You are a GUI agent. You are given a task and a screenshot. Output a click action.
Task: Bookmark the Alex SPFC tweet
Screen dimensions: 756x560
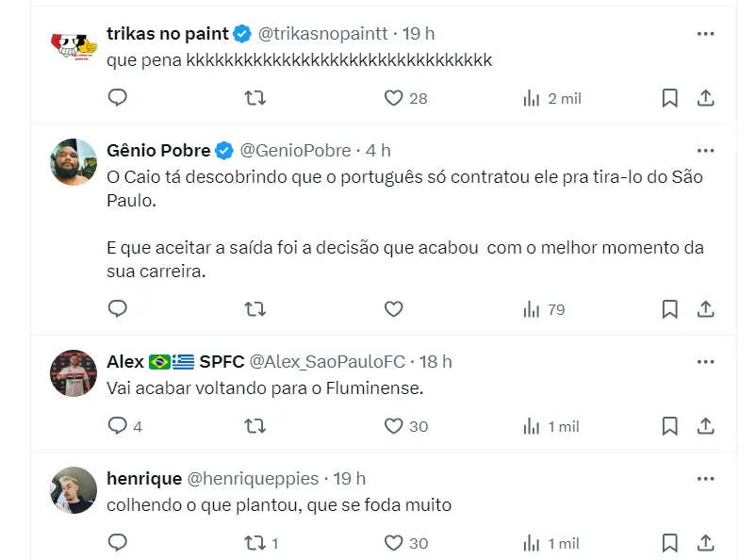(669, 426)
